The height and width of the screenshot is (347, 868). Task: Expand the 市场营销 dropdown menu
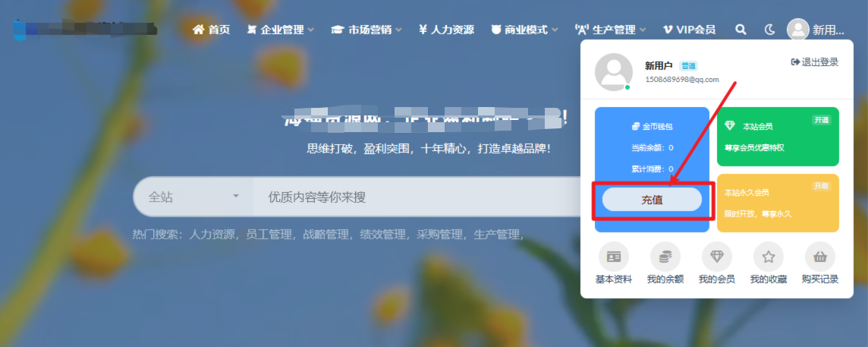[366, 30]
